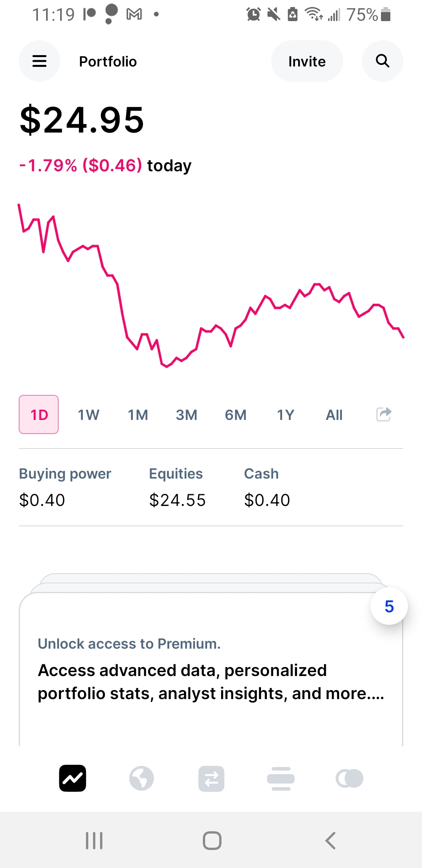
Task: Switch chart to 1W range
Action: (x=88, y=414)
